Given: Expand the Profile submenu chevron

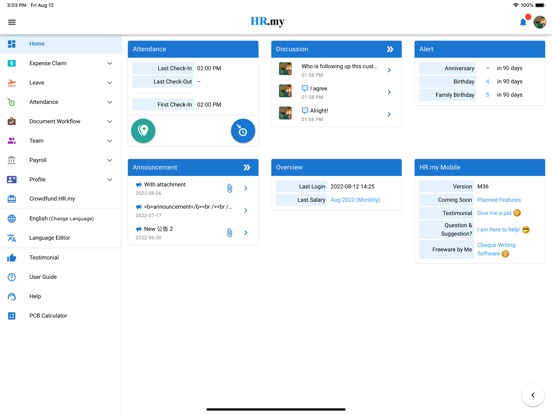Looking at the screenshot, I should coord(110,180).
